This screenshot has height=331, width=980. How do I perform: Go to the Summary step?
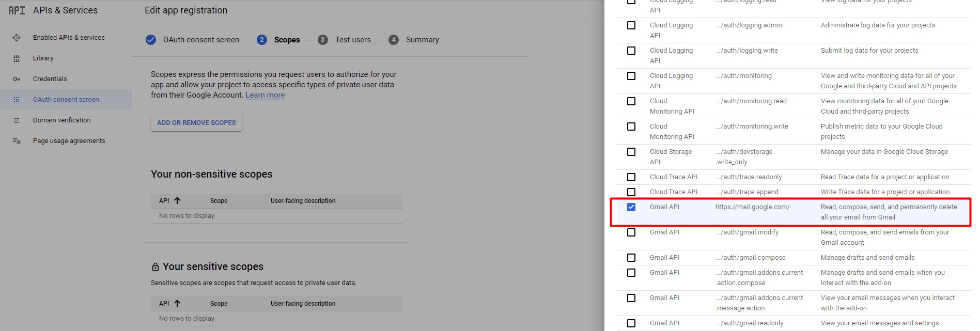423,40
